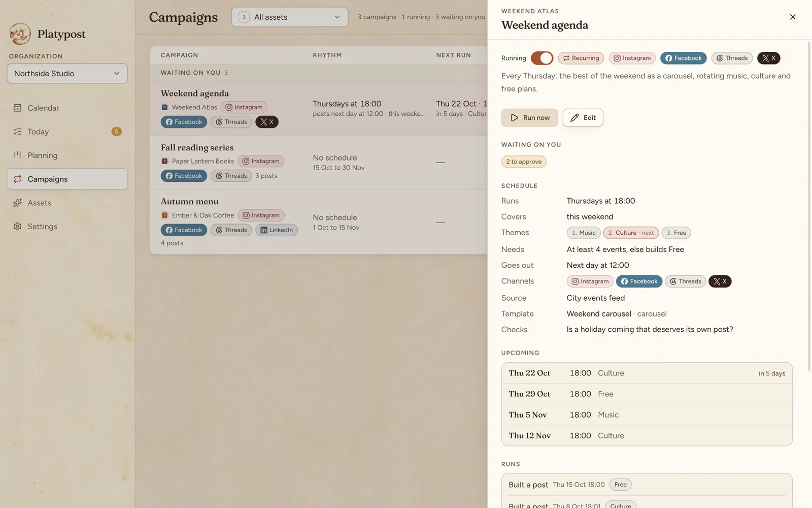Open Settings gear in the sidebar
812x508 pixels.
coord(67,227)
